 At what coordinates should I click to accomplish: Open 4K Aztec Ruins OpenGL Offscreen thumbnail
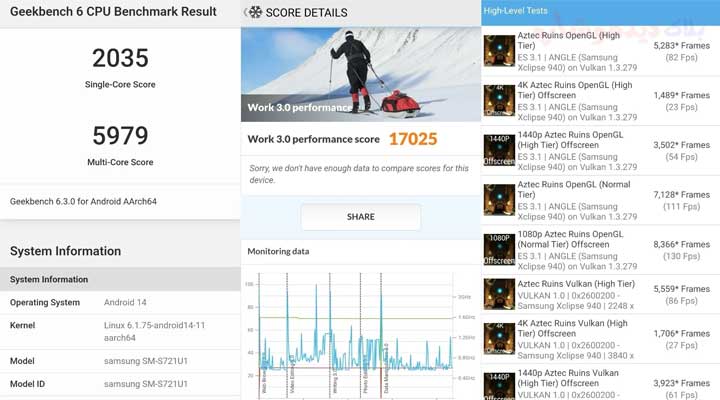499,101
